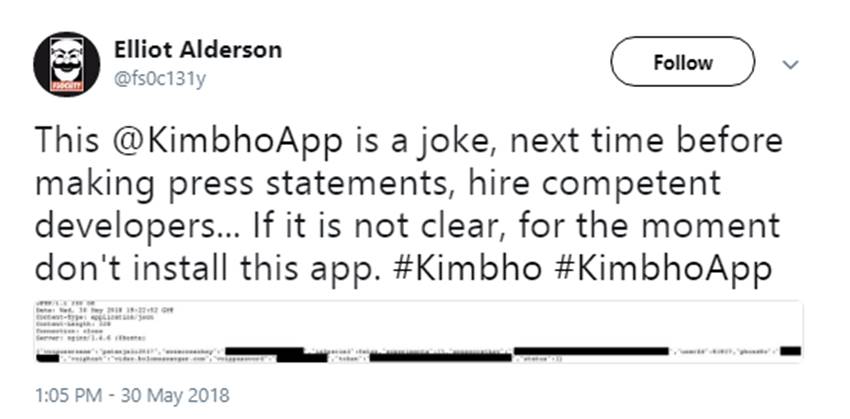The width and height of the screenshot is (850, 419).
Task: Open the tweet options chevron dropdown
Action: click(790, 64)
